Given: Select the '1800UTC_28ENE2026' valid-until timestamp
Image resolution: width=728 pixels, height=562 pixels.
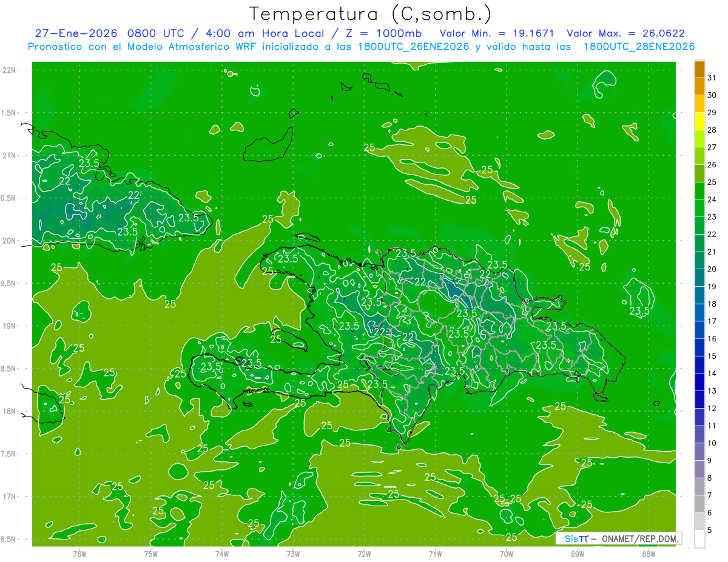Looking at the screenshot, I should [x=639, y=47].
